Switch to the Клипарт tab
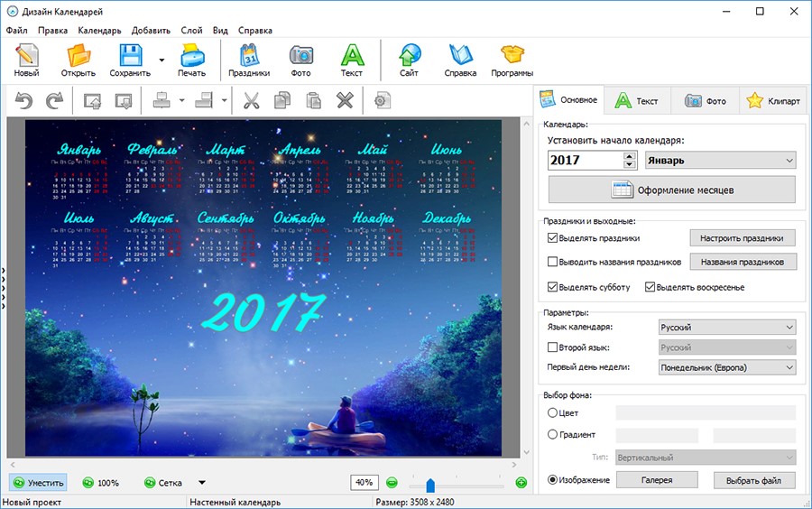The image size is (812, 509). [x=772, y=101]
